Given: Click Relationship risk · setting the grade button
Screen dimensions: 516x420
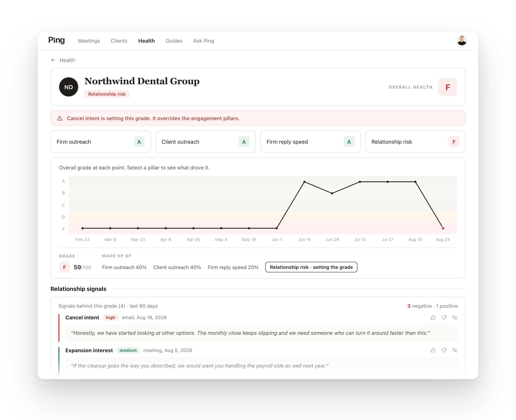Looking at the screenshot, I should point(311,267).
